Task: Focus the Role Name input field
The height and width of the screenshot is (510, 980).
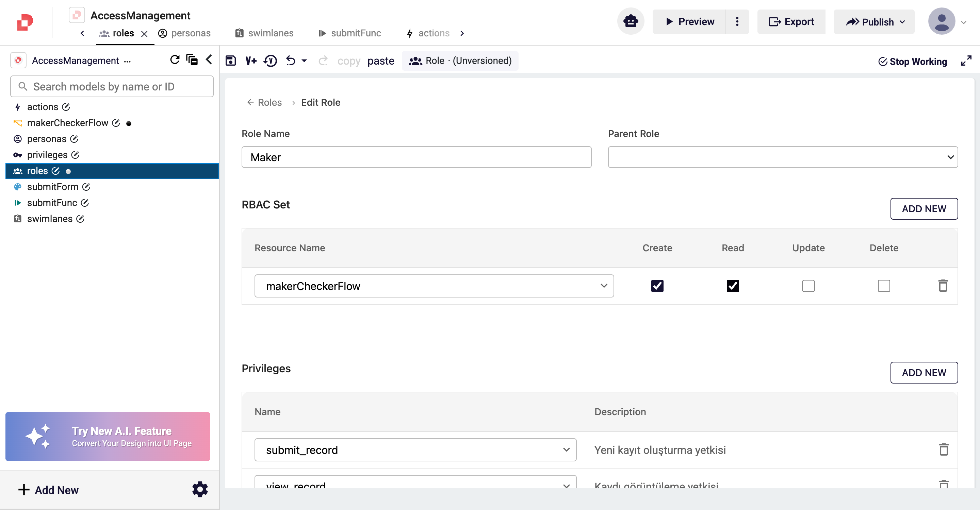Action: pyautogui.click(x=416, y=157)
